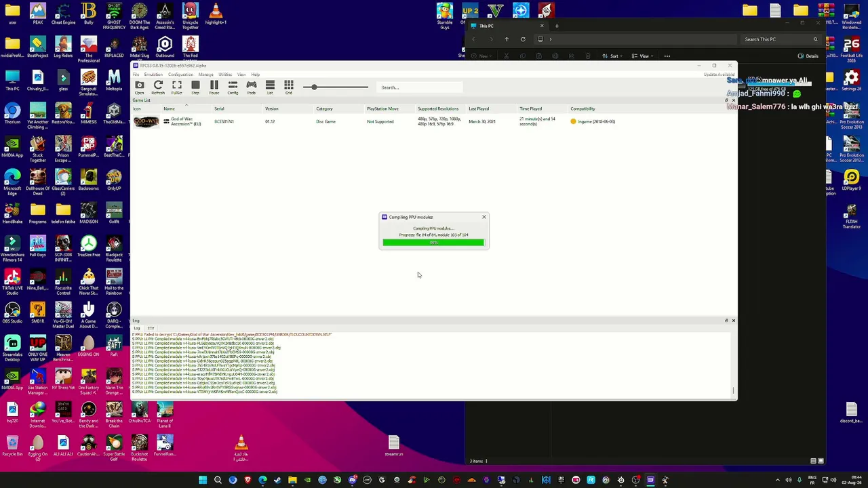
Task: Close the Compiling PPU modules dialog
Action: [484, 217]
